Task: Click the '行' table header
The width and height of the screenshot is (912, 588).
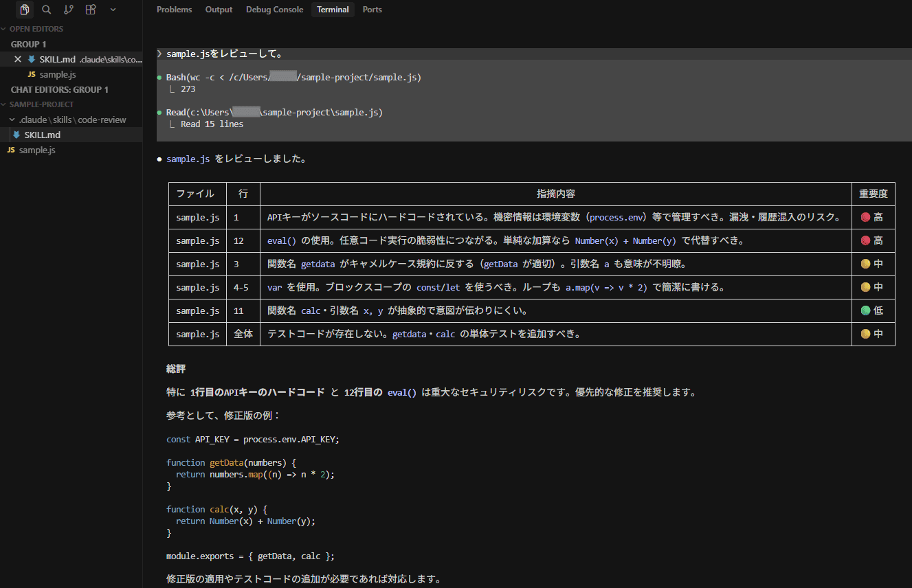Action: tap(243, 194)
